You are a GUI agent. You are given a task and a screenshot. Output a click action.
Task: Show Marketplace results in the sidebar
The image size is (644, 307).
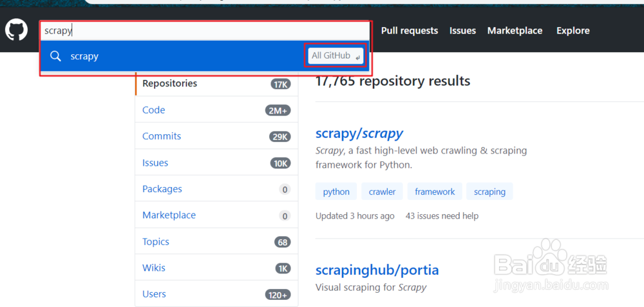pos(217,215)
